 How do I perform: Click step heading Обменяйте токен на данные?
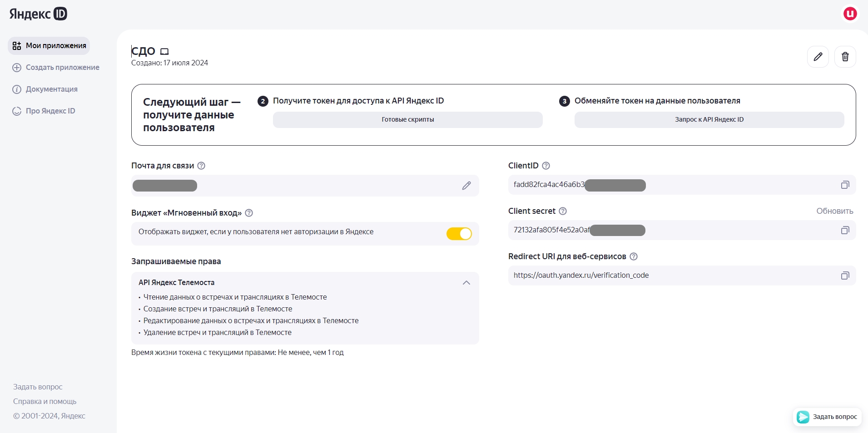(x=657, y=101)
